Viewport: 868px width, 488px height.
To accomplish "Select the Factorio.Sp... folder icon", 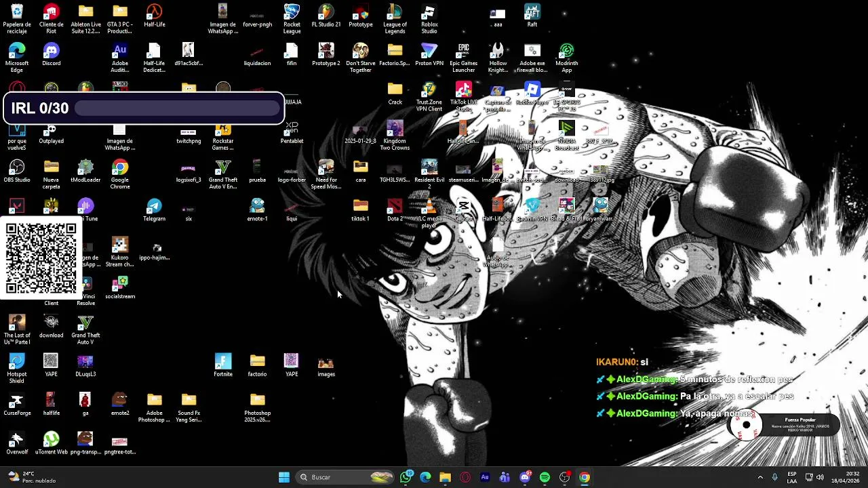I will pyautogui.click(x=395, y=55).
